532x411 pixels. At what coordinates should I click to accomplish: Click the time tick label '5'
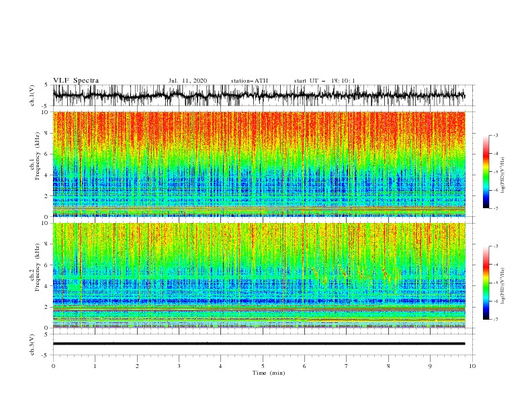[x=263, y=366]
